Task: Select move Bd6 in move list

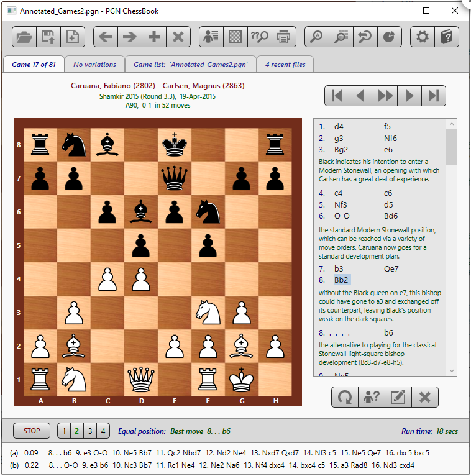Action: (391, 216)
